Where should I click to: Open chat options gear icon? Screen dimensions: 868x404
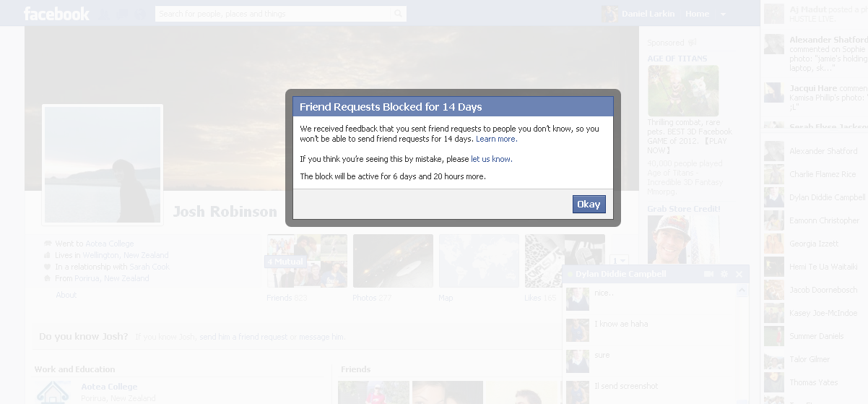click(x=724, y=274)
